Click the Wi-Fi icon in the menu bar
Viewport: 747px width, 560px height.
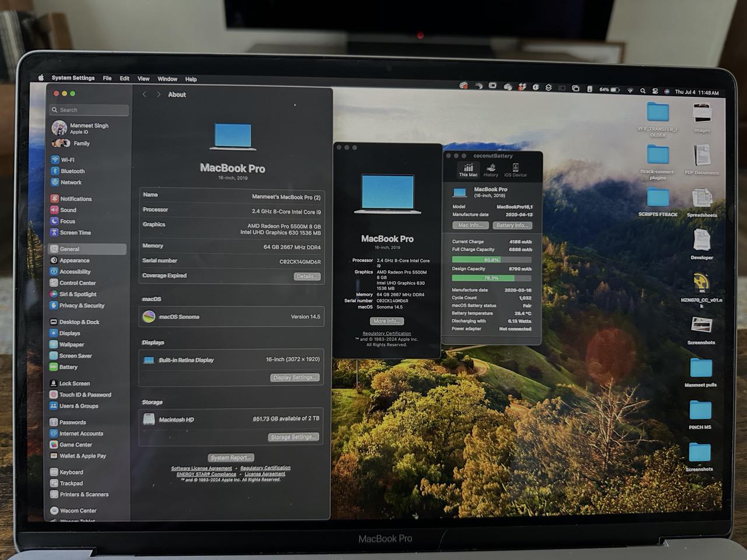[x=630, y=90]
